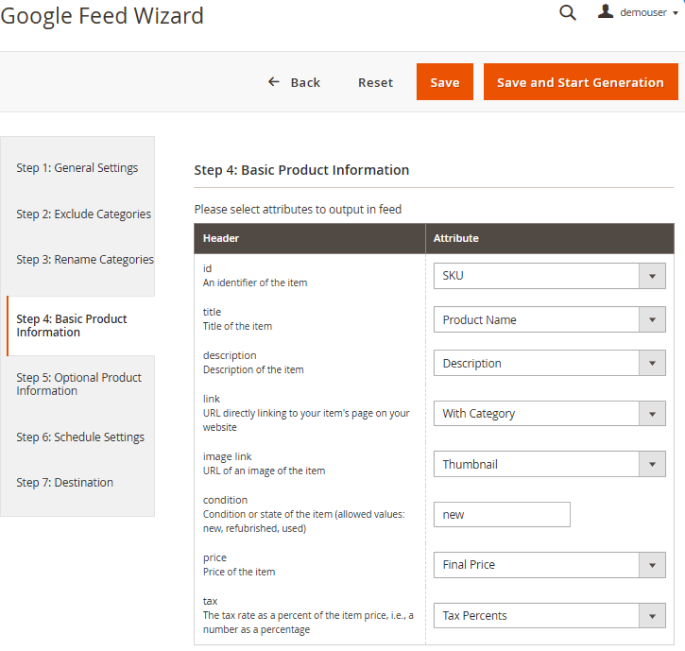This screenshot has height=651, width=685.
Task: Click the 'An identifier of the item' text
Action: (x=255, y=283)
